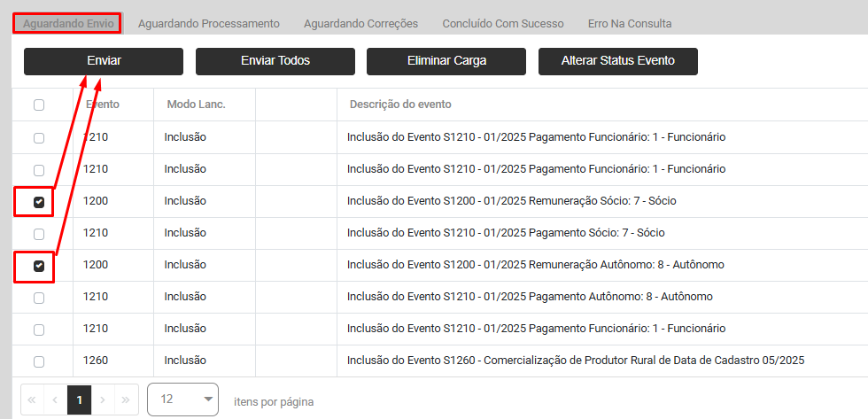
Task: Check the Pagamento Autônomo S1210 row checkbox
Action: pos(39,298)
